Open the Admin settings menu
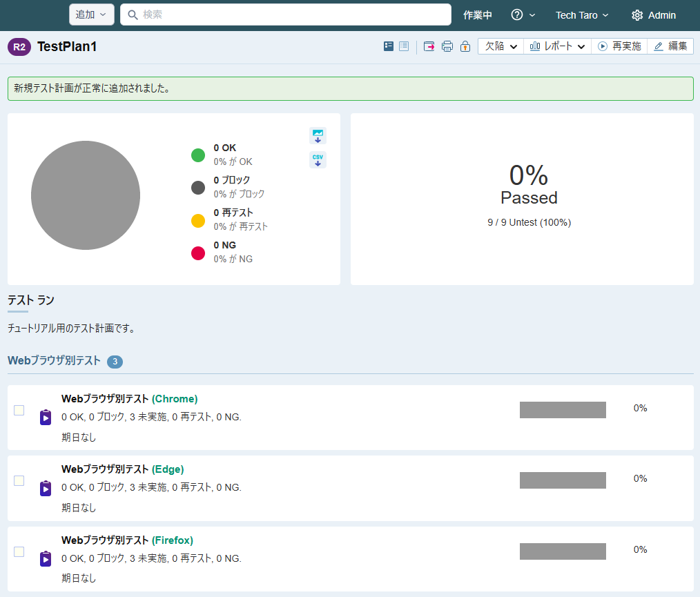The image size is (700, 597). pos(654,15)
